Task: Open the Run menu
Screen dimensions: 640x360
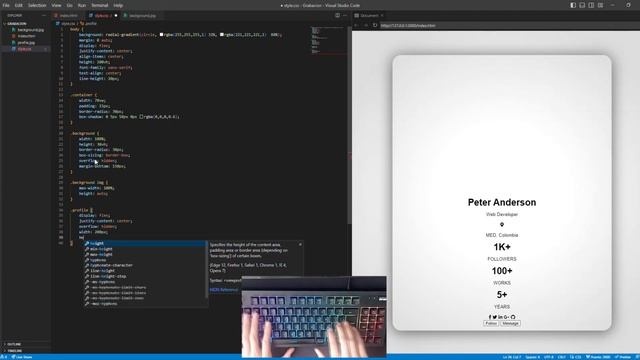Action: click(82, 5)
